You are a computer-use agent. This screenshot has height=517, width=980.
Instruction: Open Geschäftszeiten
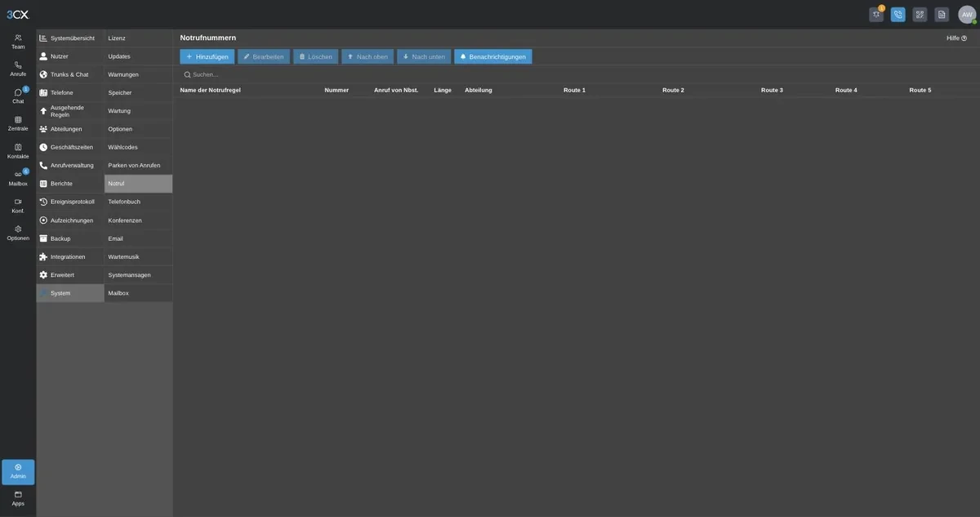[x=70, y=147]
